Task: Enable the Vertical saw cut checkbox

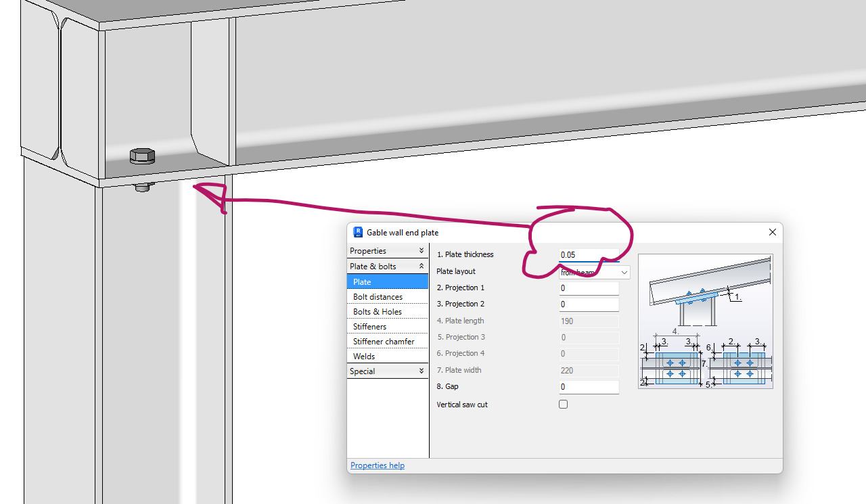Action: pos(563,404)
